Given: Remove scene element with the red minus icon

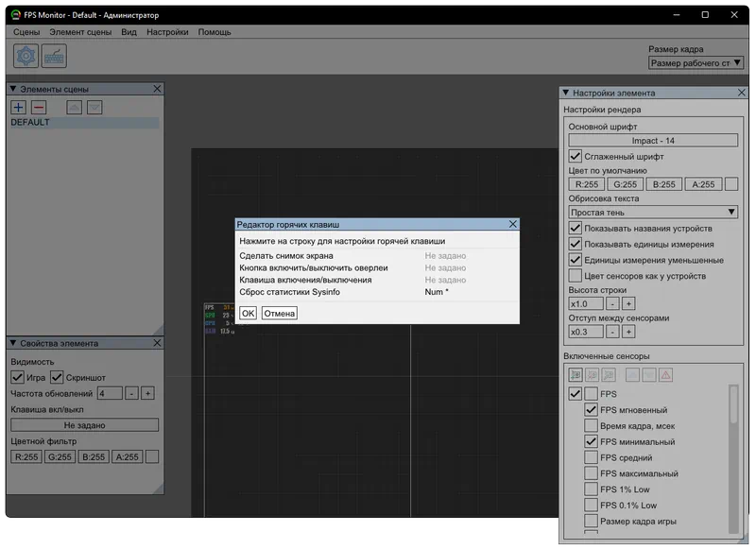Looking at the screenshot, I should [x=39, y=108].
